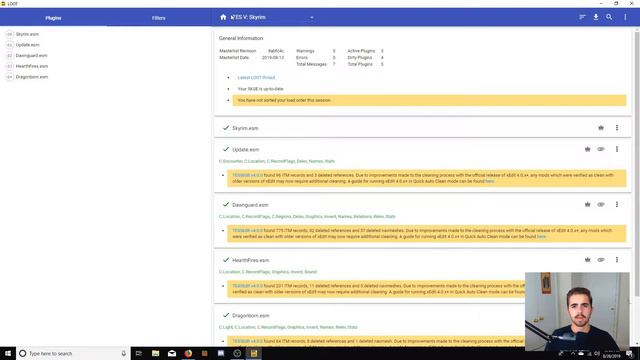Click the crown icon on Dawnguard.esm card
640x360 pixels.
click(587, 204)
